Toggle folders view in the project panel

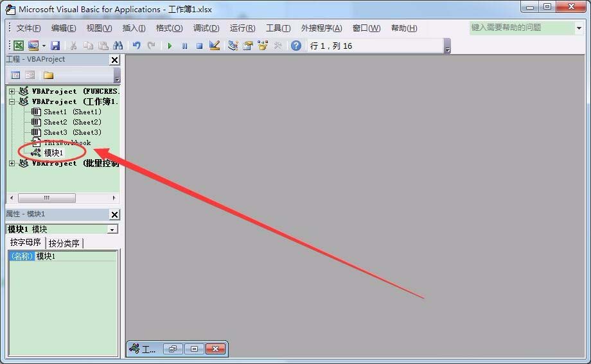[48, 75]
